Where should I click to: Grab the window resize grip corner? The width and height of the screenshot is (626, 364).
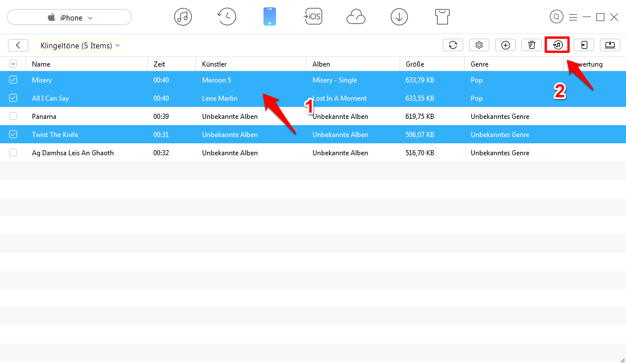pyautogui.click(x=622, y=360)
